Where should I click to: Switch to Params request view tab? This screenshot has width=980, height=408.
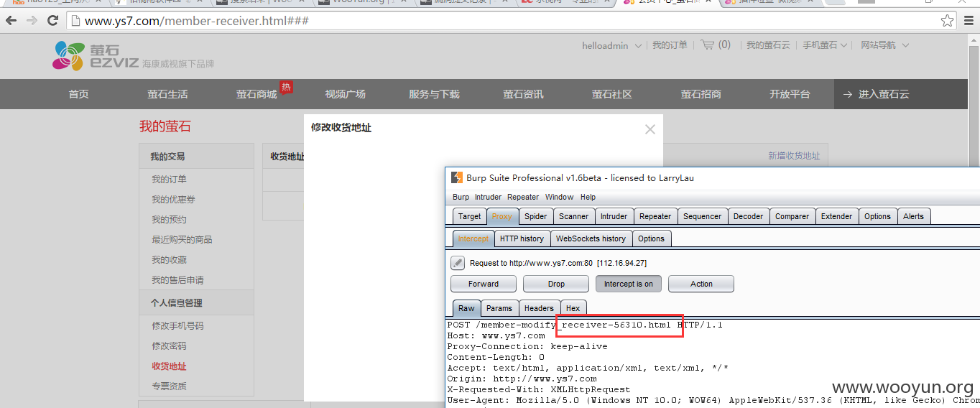[499, 308]
